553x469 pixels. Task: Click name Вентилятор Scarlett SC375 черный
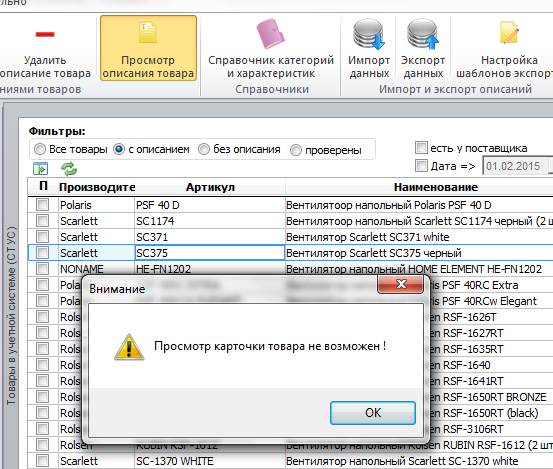point(373,253)
